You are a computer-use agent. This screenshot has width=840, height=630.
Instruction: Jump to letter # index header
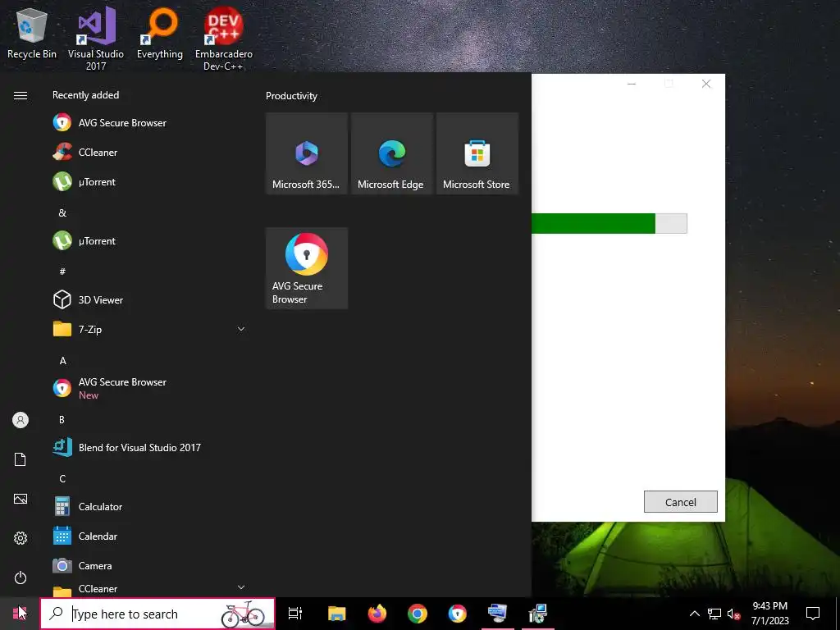click(x=62, y=272)
